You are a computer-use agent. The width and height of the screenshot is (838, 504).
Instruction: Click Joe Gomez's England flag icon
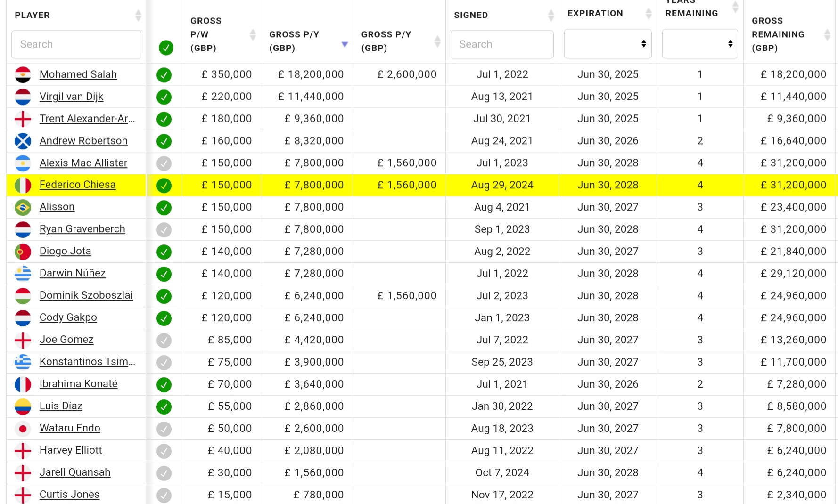coord(23,340)
